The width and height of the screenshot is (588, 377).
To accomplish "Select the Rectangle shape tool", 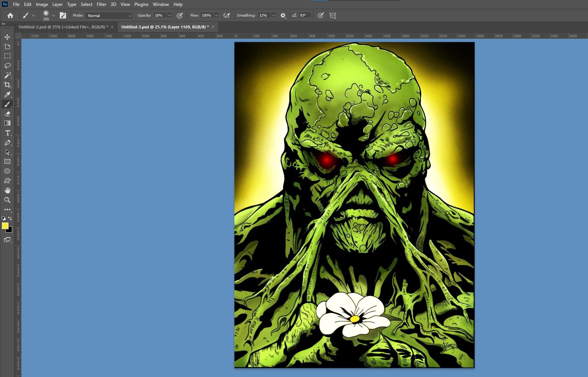I will click(7, 162).
